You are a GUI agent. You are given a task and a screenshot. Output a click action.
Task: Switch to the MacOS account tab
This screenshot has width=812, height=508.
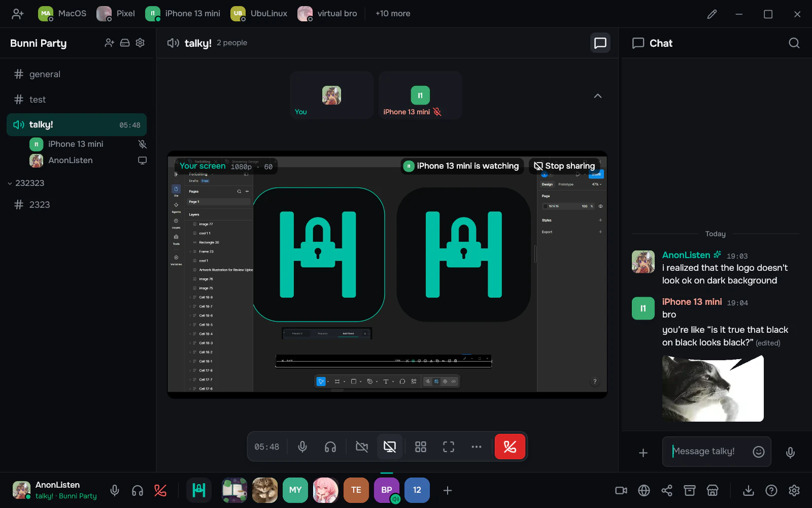[62, 14]
